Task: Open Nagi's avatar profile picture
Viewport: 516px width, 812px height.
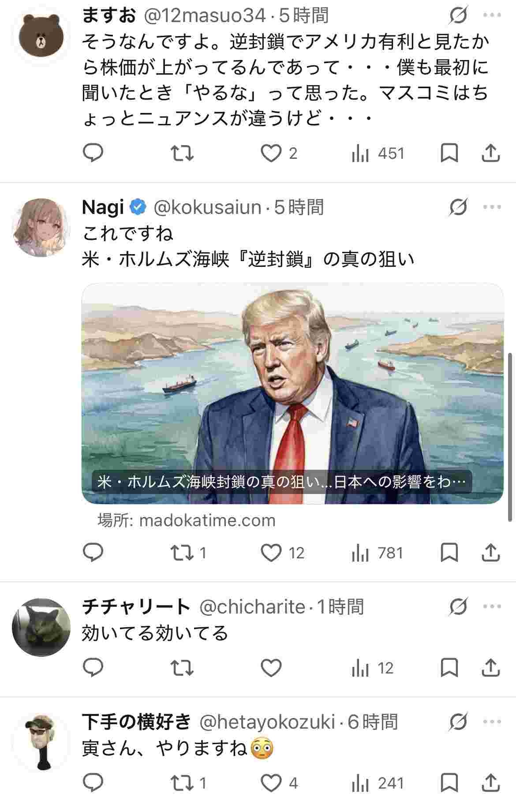Action: point(41,227)
